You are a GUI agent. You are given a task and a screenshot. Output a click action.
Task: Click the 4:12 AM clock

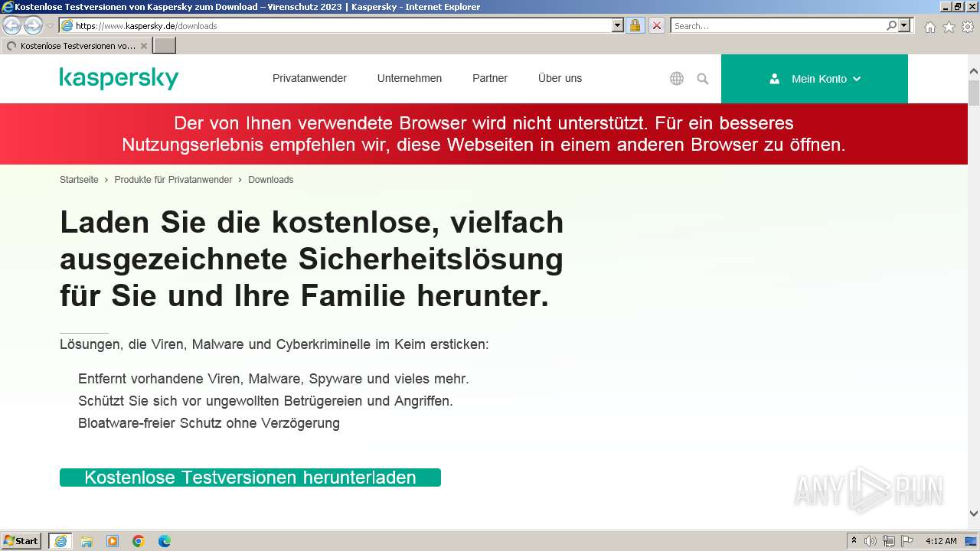click(x=941, y=541)
